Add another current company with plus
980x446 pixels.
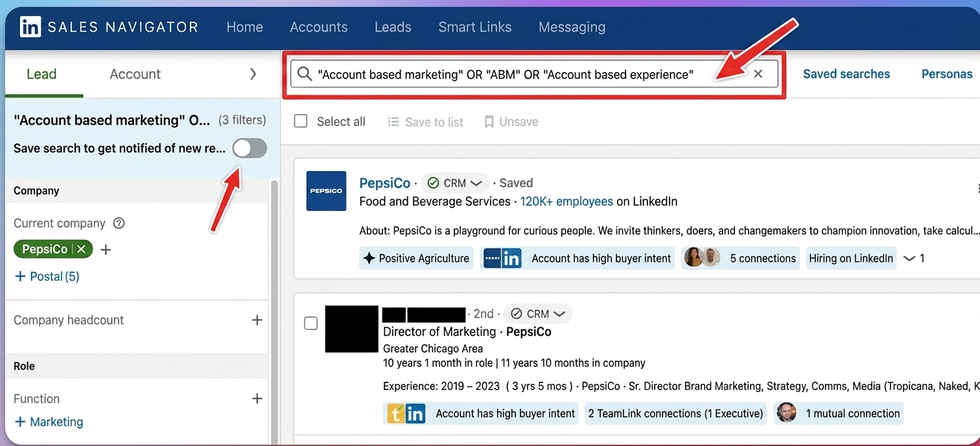pos(106,250)
